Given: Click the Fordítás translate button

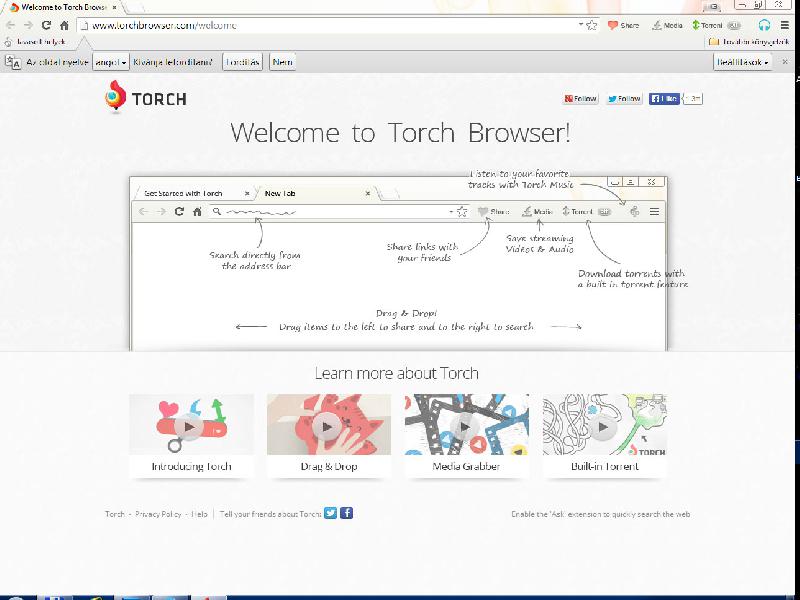Looking at the screenshot, I should point(242,62).
